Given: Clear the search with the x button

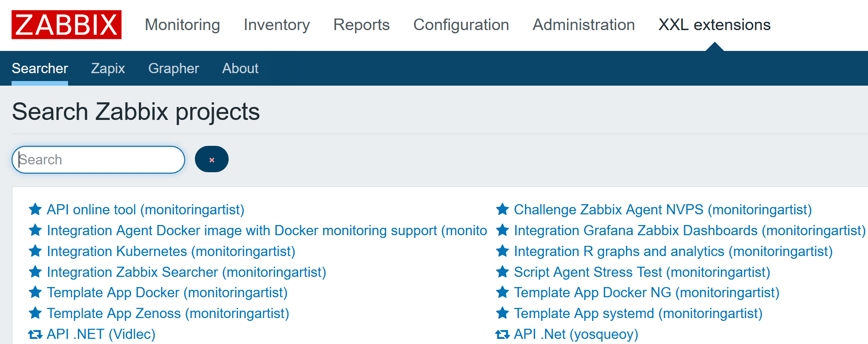Looking at the screenshot, I should (x=212, y=160).
